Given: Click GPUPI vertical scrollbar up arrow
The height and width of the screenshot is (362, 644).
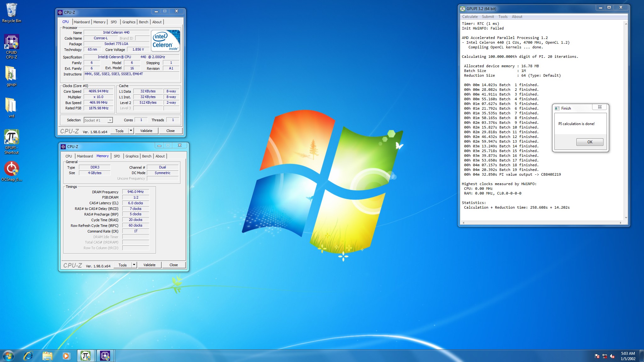Looking at the screenshot, I should (626, 24).
